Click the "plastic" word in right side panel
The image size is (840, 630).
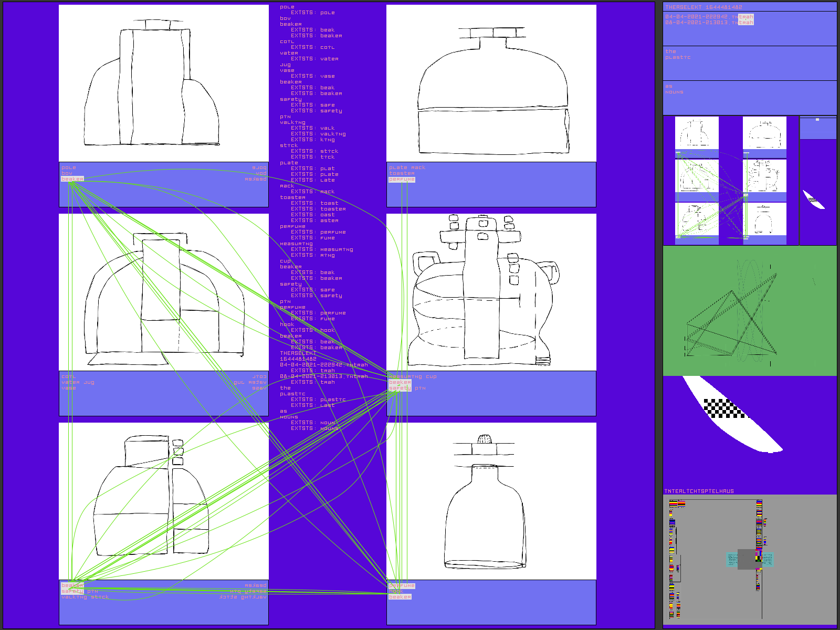[x=678, y=57]
